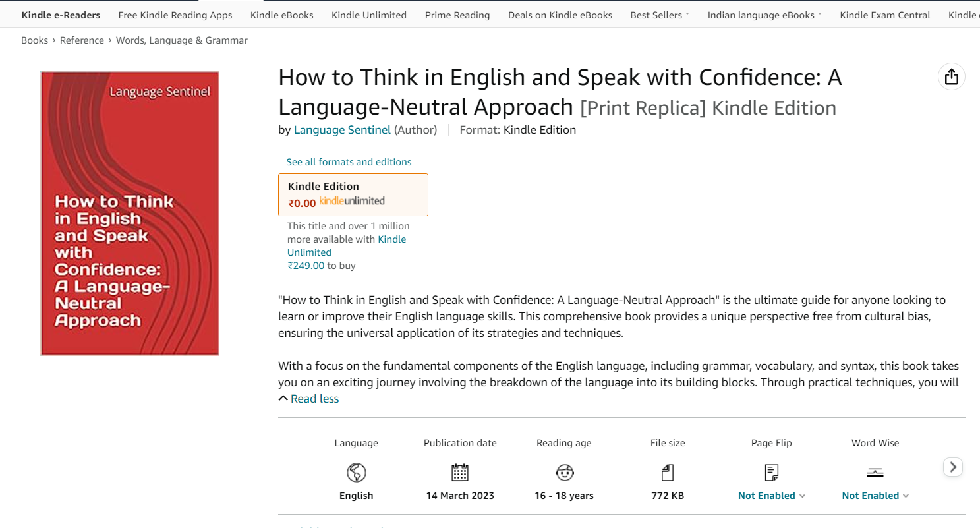Go to Books breadcrumb
The height and width of the screenshot is (528, 980).
pos(34,40)
